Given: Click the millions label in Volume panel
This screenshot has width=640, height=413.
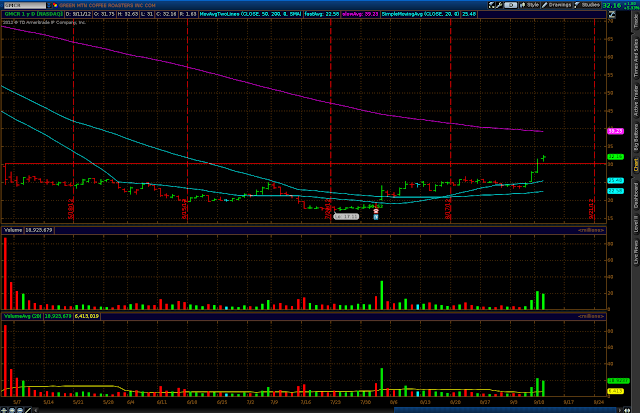Looking at the screenshot, I should pyautogui.click(x=591, y=230).
